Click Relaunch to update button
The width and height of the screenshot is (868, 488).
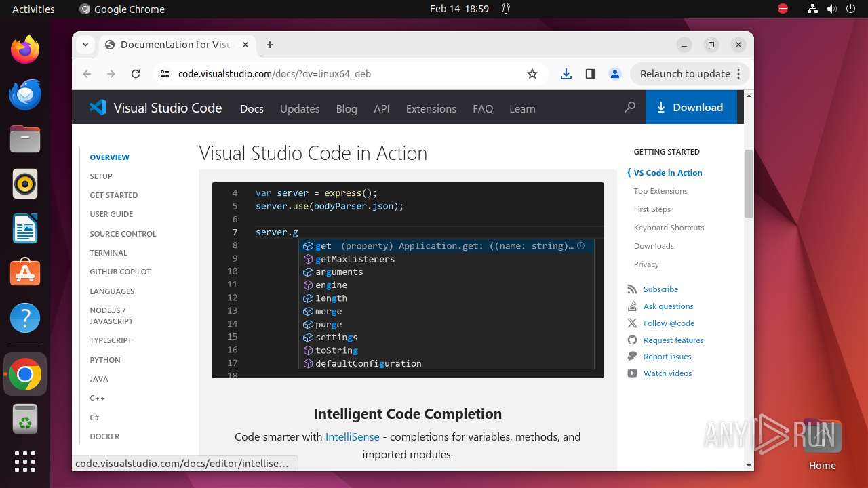[x=690, y=74]
